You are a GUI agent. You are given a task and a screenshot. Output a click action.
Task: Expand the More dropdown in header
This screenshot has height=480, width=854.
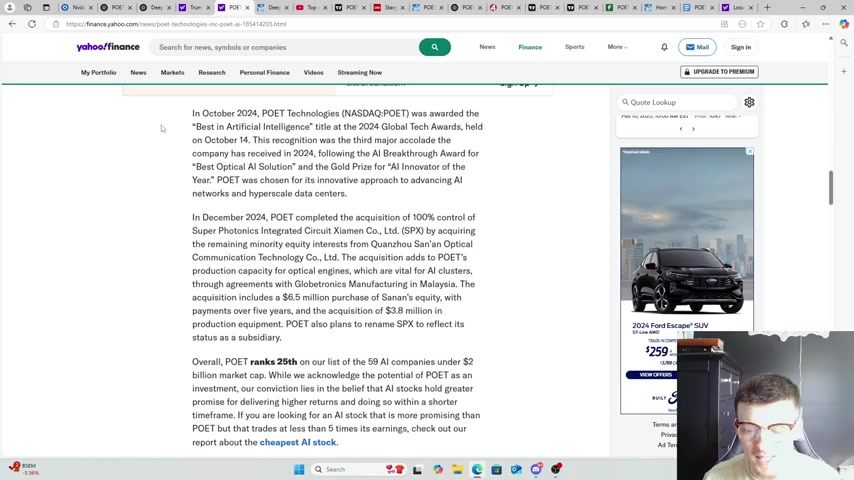(617, 47)
